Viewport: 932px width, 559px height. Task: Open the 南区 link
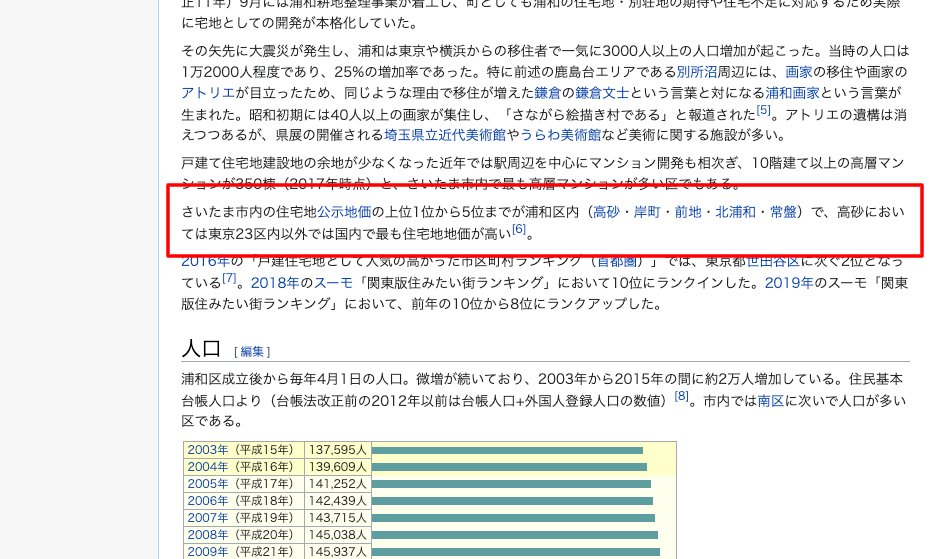(770, 400)
